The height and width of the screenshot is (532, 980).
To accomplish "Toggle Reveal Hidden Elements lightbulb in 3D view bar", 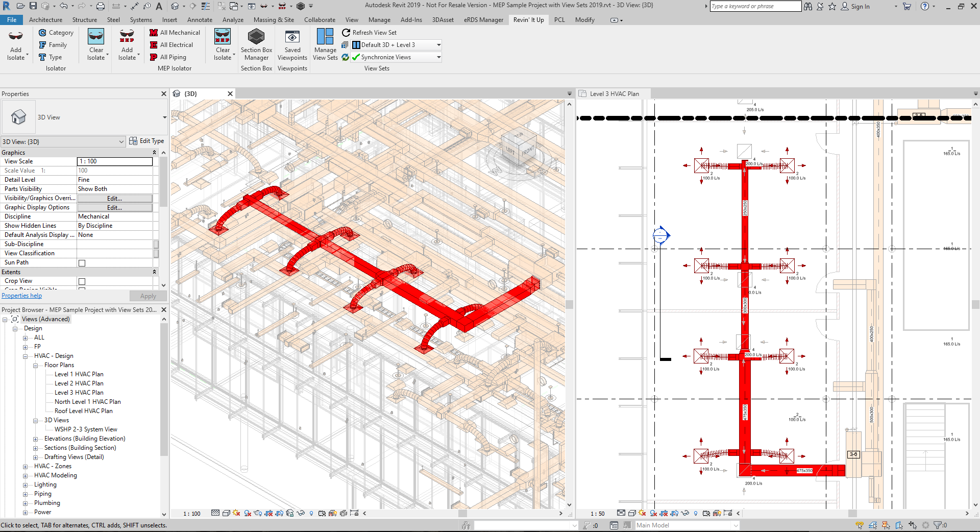I will [x=311, y=513].
